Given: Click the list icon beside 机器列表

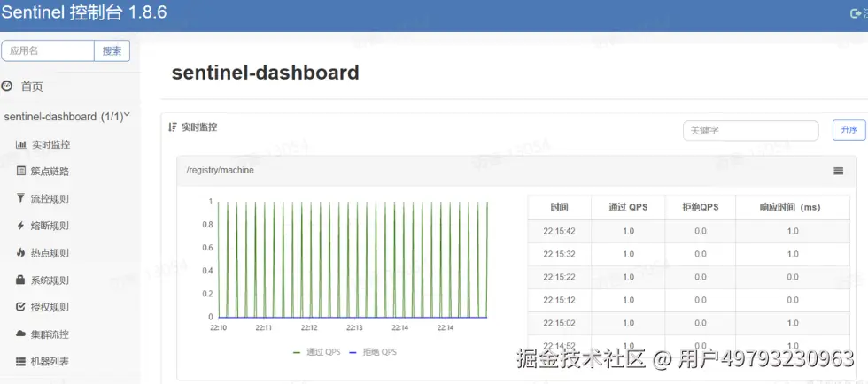Looking at the screenshot, I should pyautogui.click(x=21, y=361).
